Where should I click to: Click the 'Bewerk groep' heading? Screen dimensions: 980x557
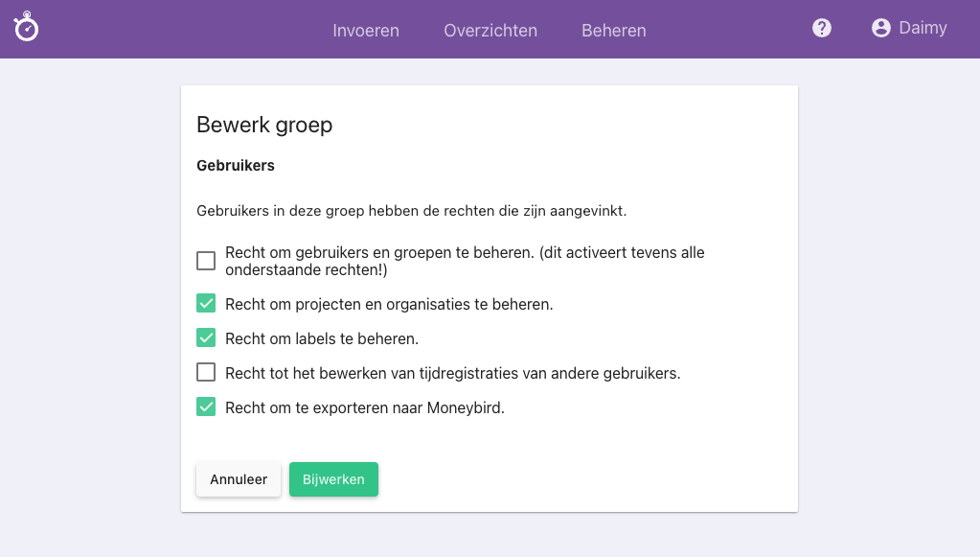[264, 125]
